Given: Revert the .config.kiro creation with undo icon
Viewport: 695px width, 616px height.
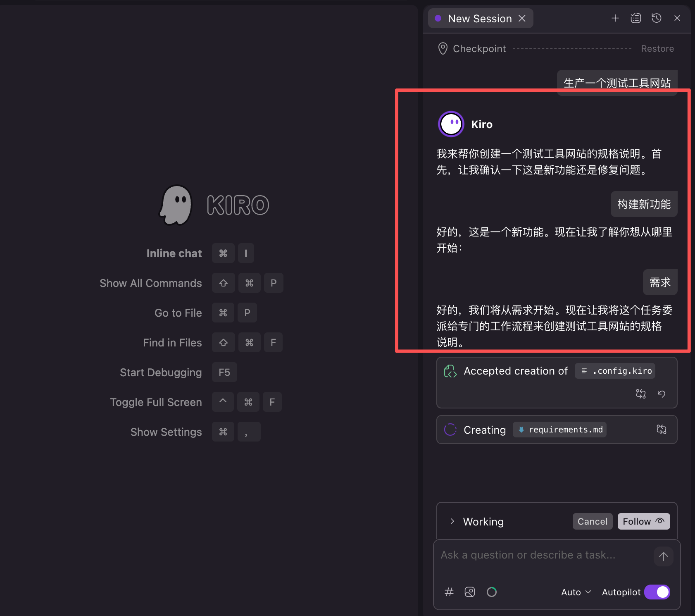Looking at the screenshot, I should coord(662,394).
